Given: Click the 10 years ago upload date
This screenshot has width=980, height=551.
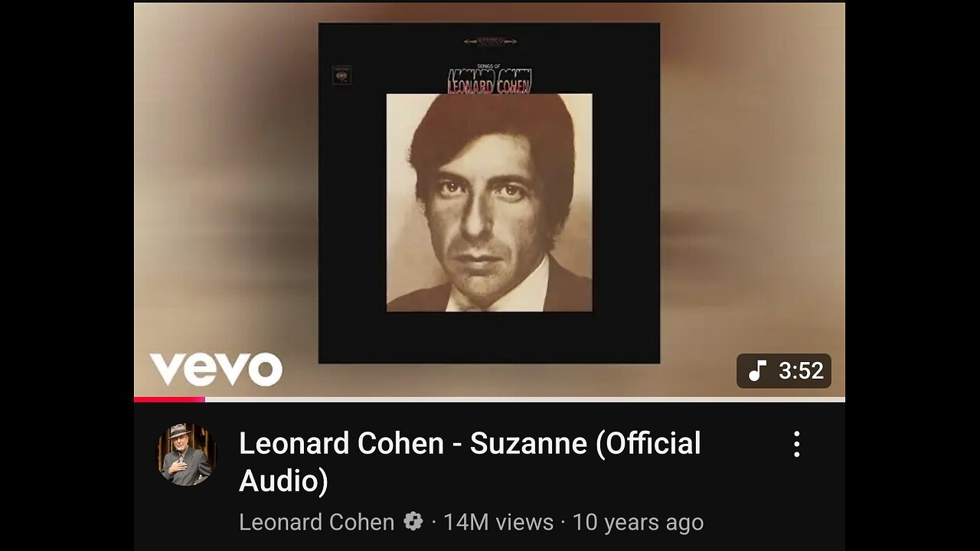Looking at the screenshot, I should pos(638,522).
